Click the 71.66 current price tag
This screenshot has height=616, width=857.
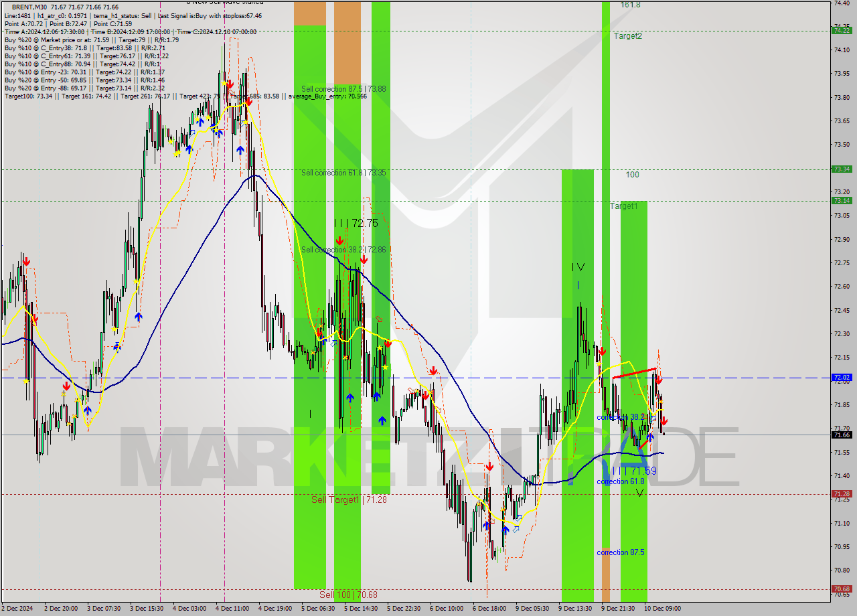(x=841, y=435)
